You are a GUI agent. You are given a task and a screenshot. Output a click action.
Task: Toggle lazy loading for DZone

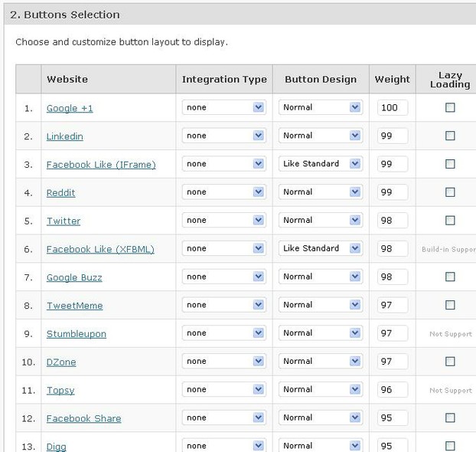click(x=450, y=362)
